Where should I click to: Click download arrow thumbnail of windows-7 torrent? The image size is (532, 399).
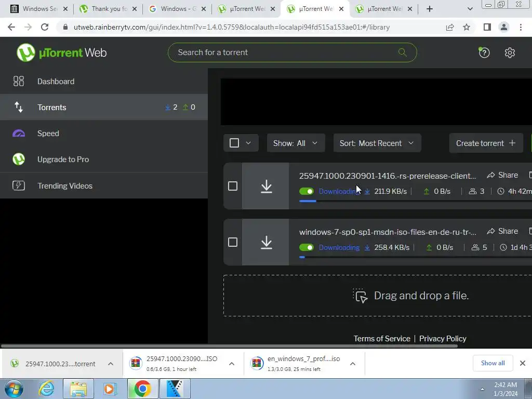[x=267, y=242]
